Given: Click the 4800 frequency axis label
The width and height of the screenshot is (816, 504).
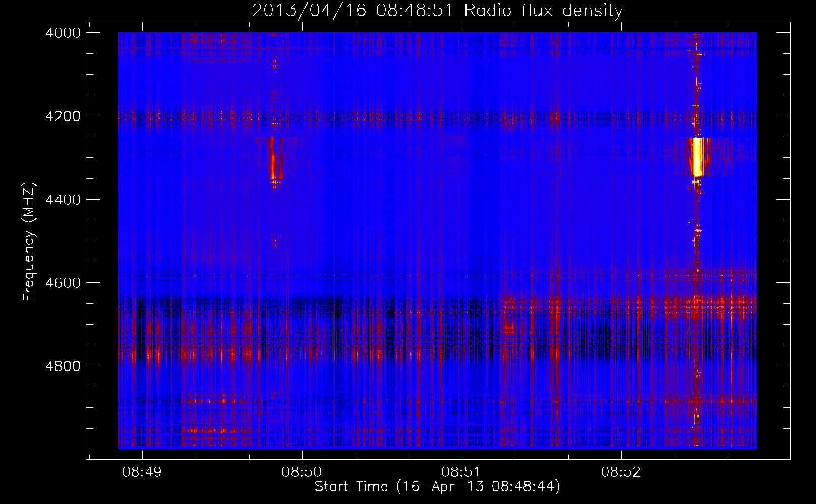Looking at the screenshot, I should coord(63,366).
